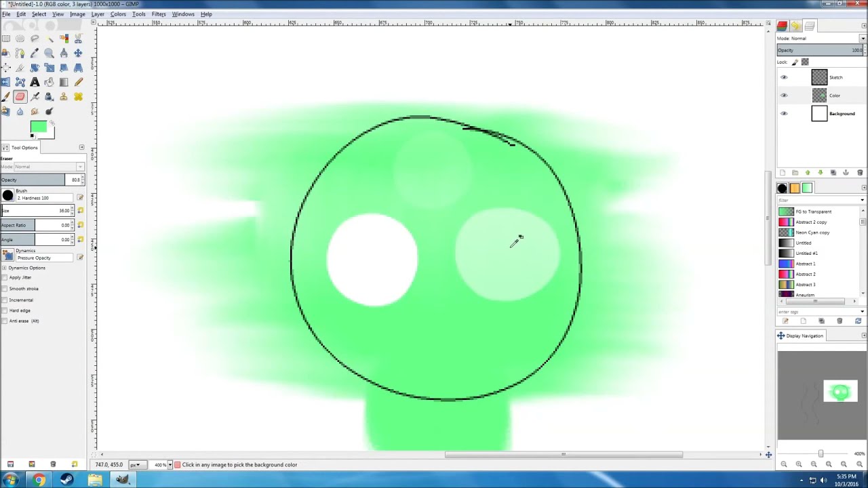Screen dimensions: 868x488
Task: Open the Filters menu
Action: [159, 14]
